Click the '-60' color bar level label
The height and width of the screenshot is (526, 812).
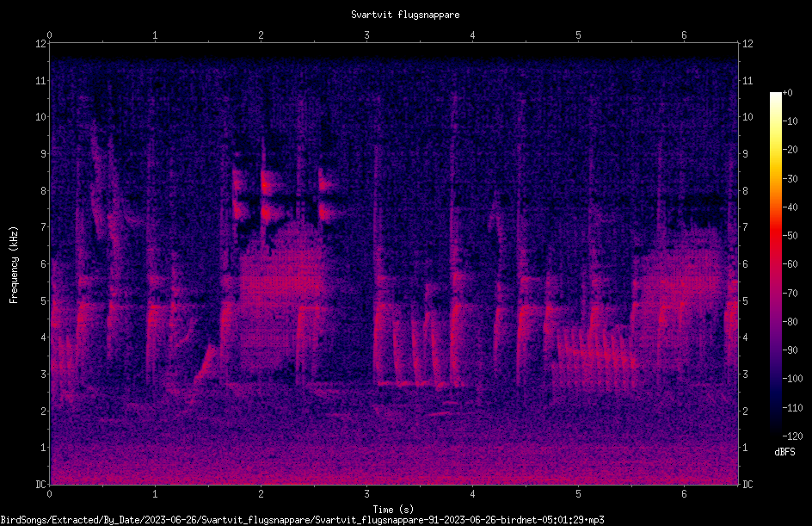tap(790, 264)
